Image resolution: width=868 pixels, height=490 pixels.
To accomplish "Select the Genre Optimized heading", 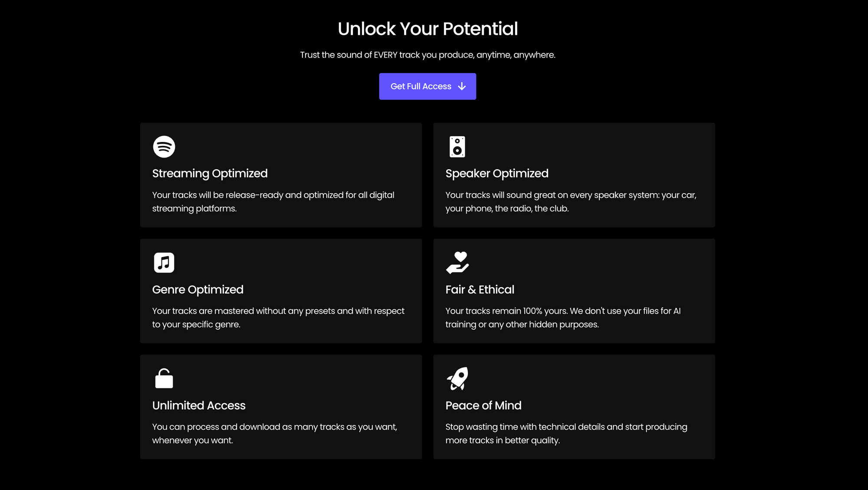I will click(198, 289).
